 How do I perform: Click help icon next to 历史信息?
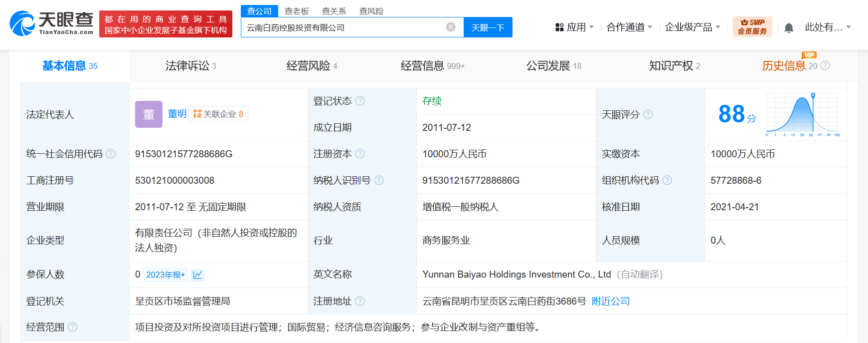pyautogui.click(x=825, y=65)
